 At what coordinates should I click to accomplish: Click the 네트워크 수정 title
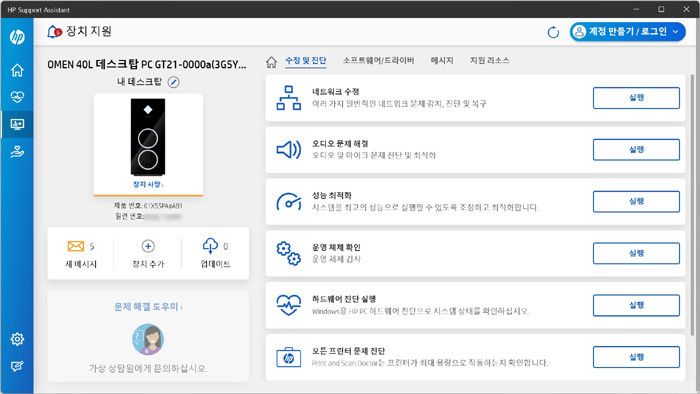point(335,91)
